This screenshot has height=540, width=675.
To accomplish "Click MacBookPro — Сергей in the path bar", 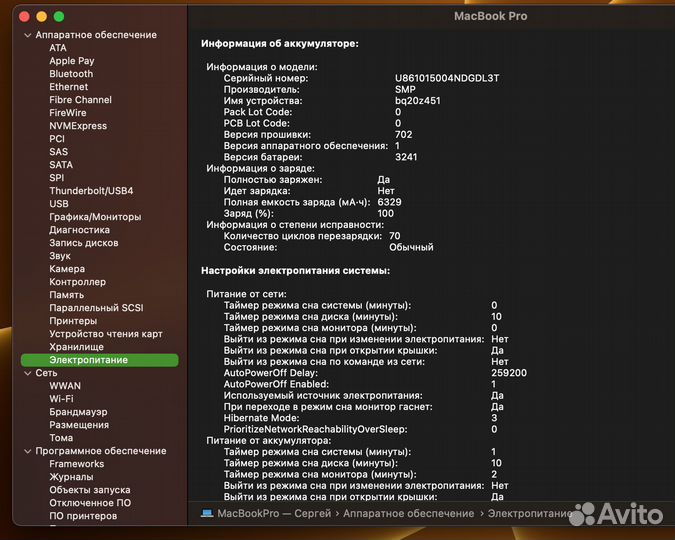I will (x=274, y=513).
